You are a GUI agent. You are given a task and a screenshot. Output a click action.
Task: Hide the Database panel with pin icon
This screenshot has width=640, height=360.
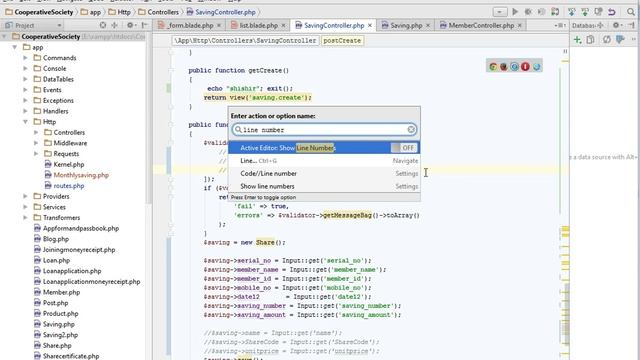(632, 25)
